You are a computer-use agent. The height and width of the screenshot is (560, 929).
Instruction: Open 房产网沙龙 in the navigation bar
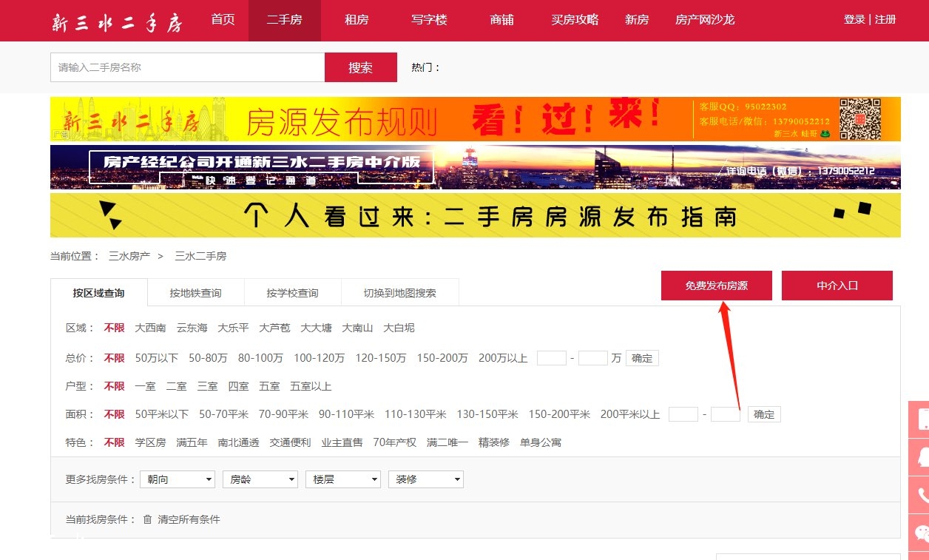(705, 20)
